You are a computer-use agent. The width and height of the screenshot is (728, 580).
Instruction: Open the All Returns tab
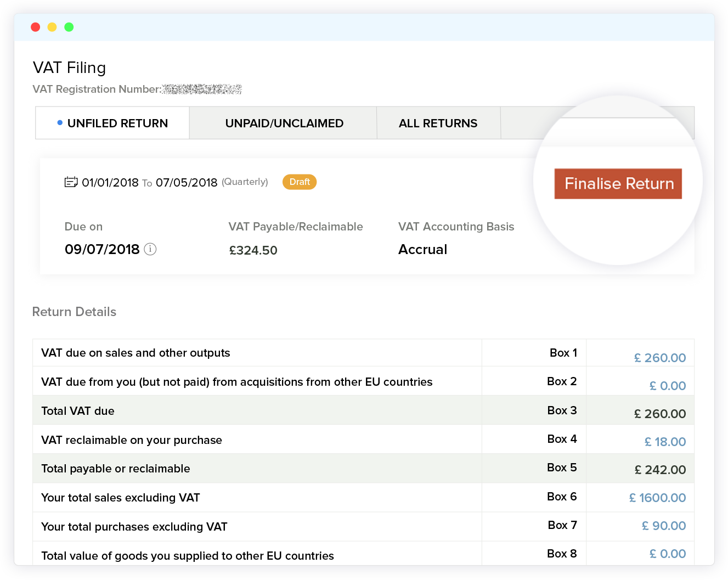(x=438, y=123)
